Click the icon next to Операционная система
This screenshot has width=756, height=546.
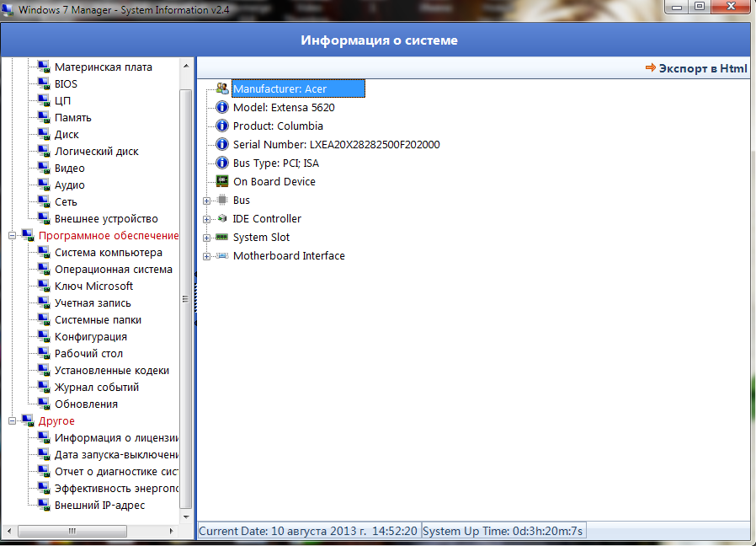point(44,270)
